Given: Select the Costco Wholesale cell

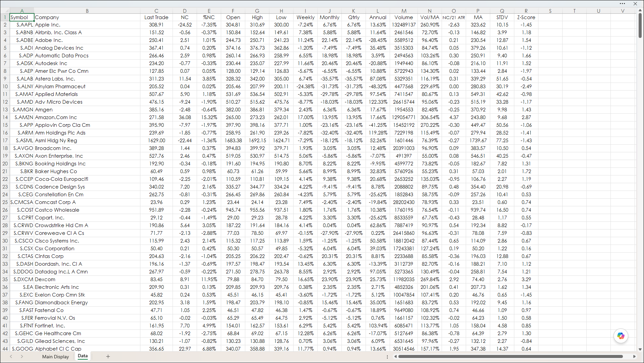Looking at the screenshot, I should [87, 210].
